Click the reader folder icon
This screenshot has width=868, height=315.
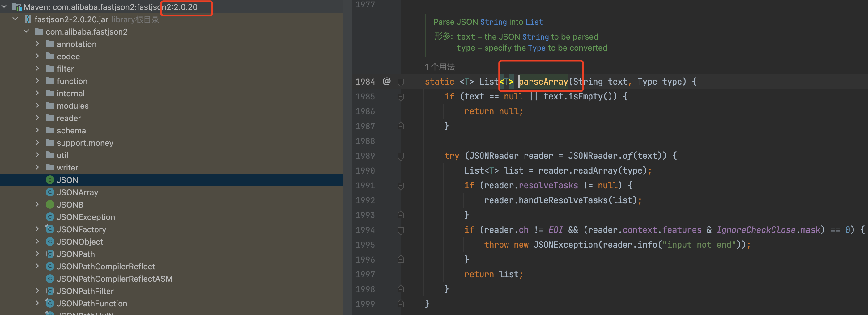[50, 118]
